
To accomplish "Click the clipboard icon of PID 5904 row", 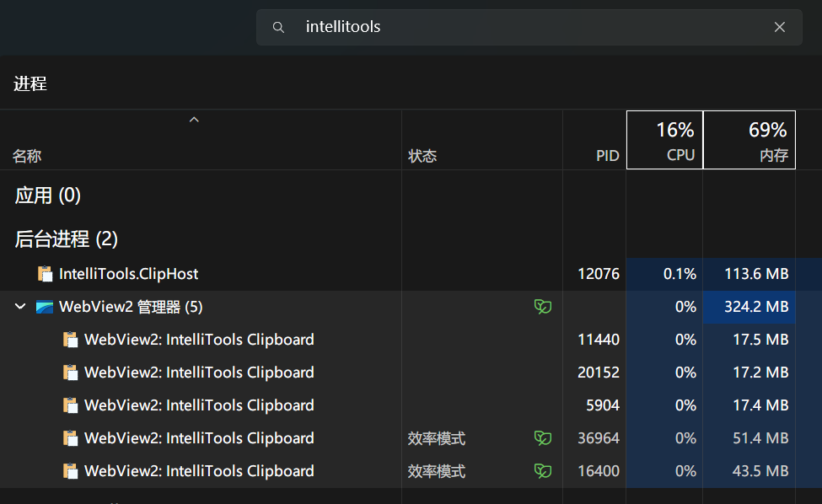I will (70, 405).
